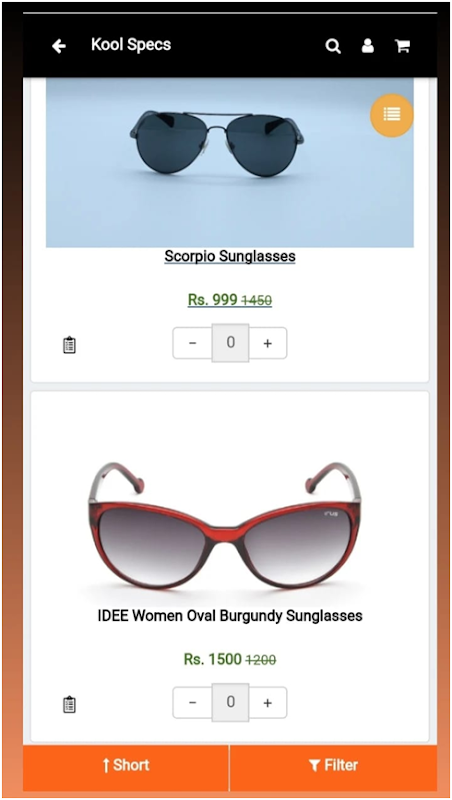
Task: Open IDEE Women Oval Burgundy Sunglasses title
Action: (230, 615)
